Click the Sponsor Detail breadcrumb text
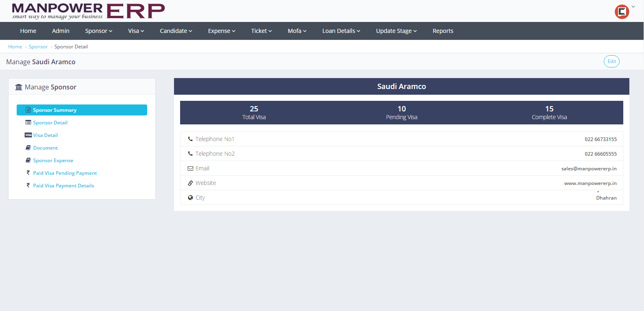Image resolution: width=644 pixels, height=311 pixels. tap(71, 47)
